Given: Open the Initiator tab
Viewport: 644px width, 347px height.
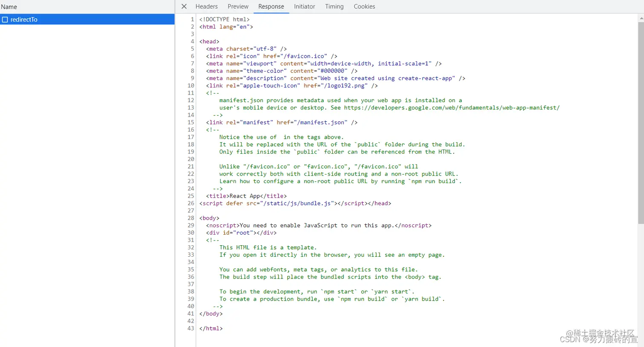Looking at the screenshot, I should pyautogui.click(x=305, y=6).
